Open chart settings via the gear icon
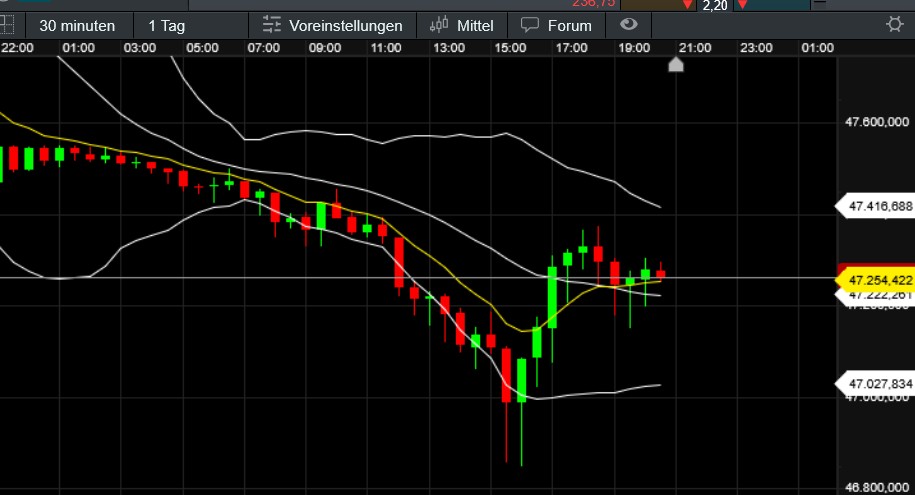The image size is (915, 495). [893, 25]
